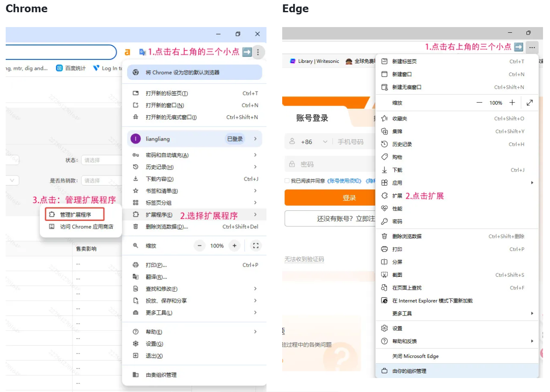
Task: Select 新建标签页 in Edge menu
Action: [x=457, y=62]
